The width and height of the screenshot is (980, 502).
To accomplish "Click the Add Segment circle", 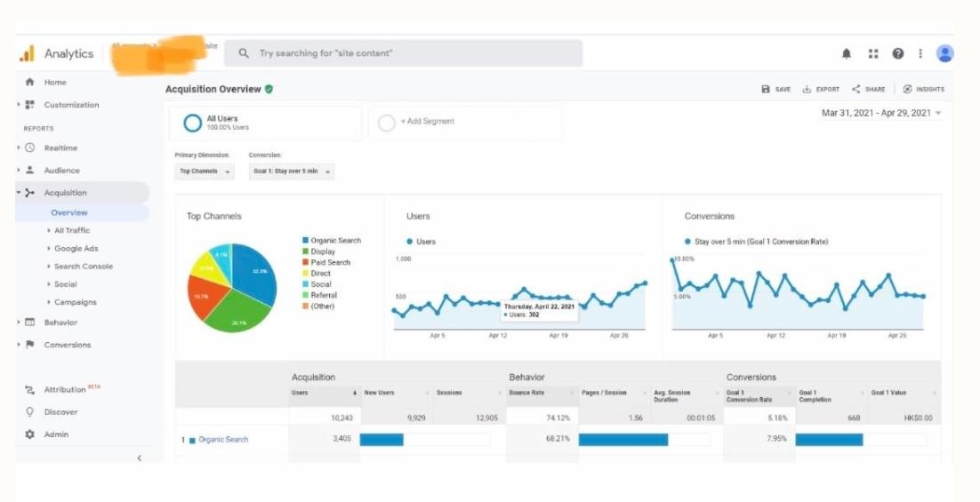I will click(x=387, y=123).
